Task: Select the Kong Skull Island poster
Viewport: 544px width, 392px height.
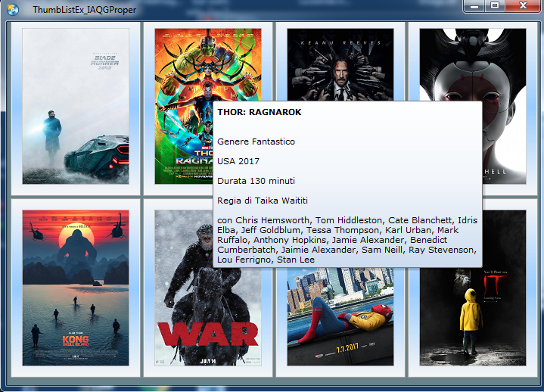Action: (x=76, y=288)
